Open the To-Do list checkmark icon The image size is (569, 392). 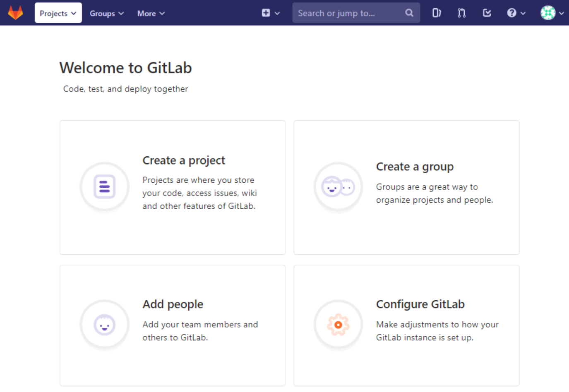[x=487, y=13]
